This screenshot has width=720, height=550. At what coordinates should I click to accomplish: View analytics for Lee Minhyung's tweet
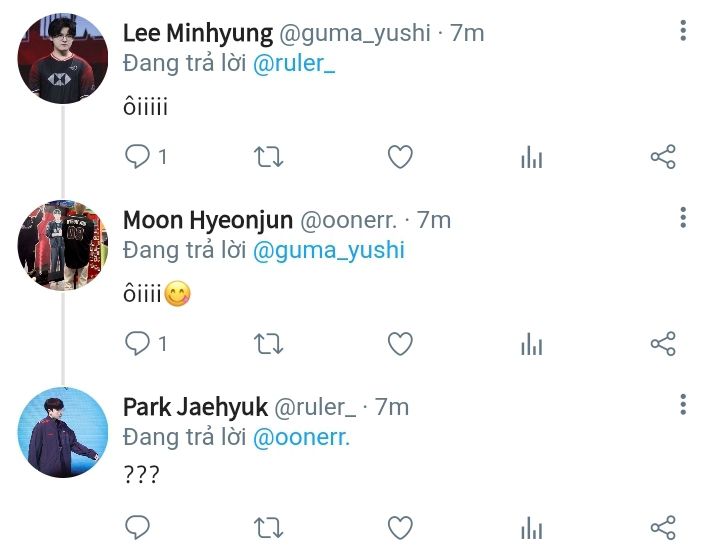point(532,157)
